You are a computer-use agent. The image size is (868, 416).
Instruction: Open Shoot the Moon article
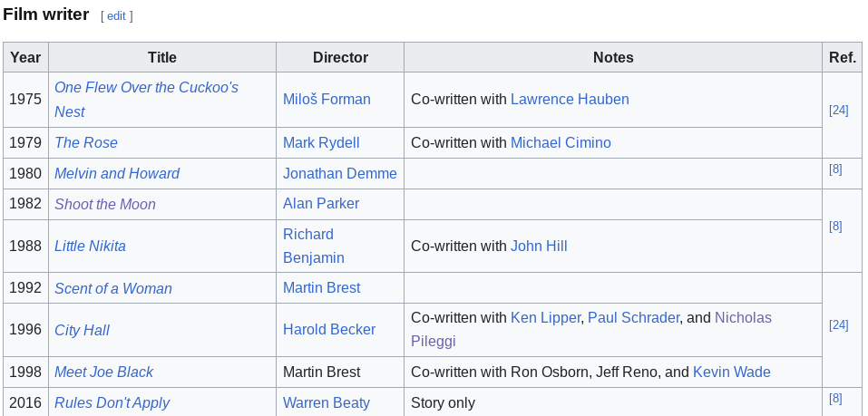point(105,205)
